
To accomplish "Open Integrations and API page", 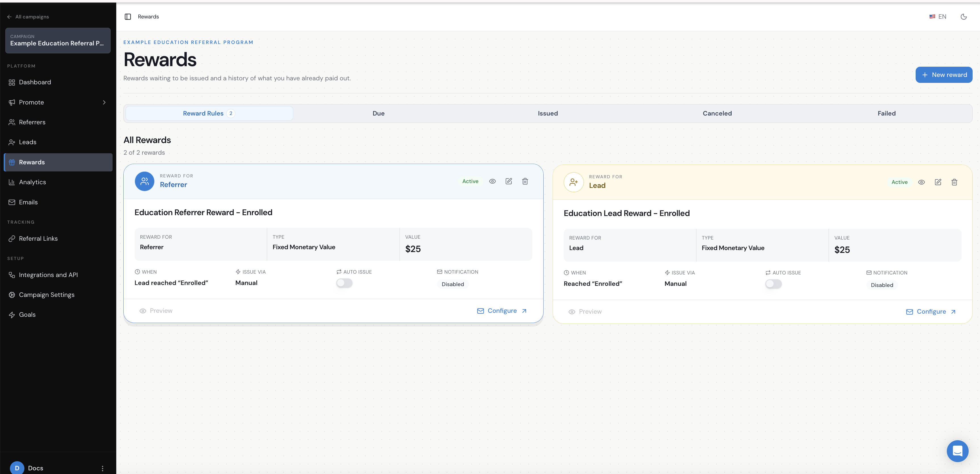I will [x=58, y=275].
